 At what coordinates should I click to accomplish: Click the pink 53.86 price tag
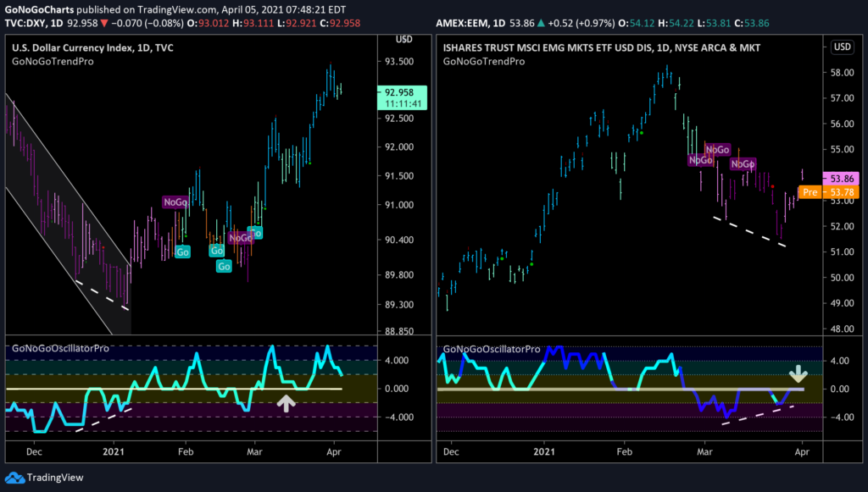click(842, 179)
